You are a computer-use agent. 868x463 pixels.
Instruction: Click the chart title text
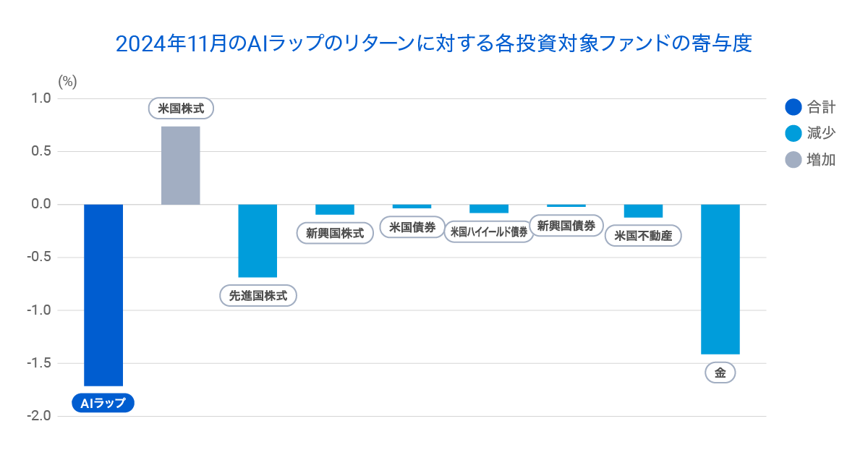434,43
